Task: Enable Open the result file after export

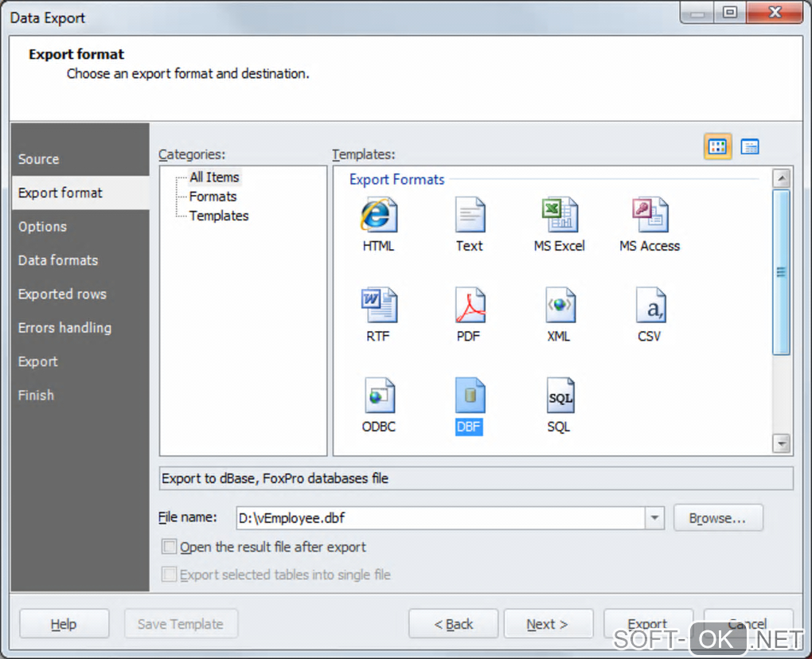Action: pyautogui.click(x=169, y=547)
